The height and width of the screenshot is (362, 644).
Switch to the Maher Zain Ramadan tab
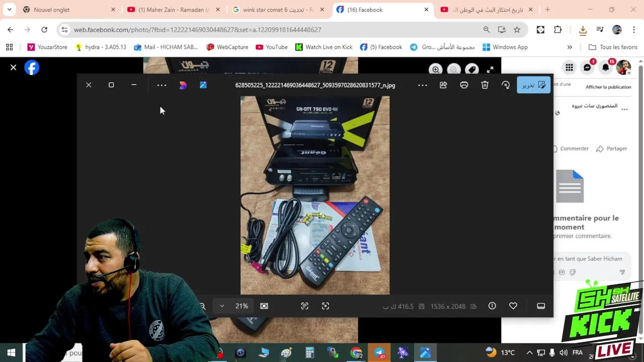click(x=174, y=10)
